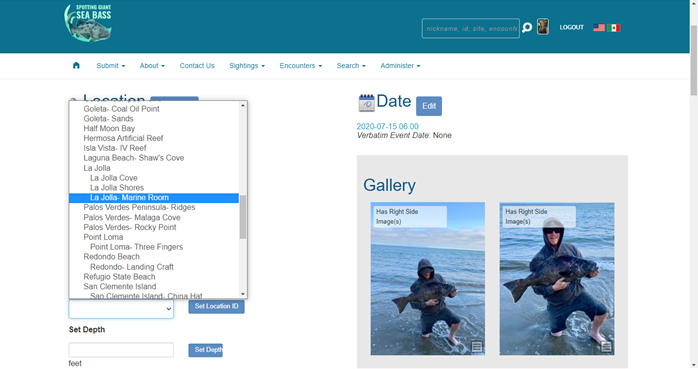Click the calendar icon beside Date
The height and width of the screenshot is (369, 698).
tap(366, 103)
